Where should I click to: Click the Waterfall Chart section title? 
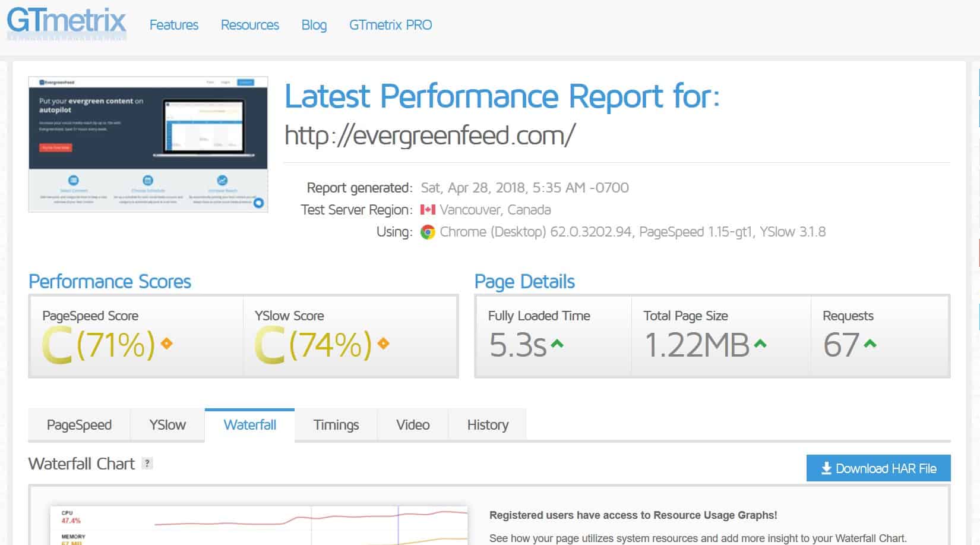click(81, 464)
